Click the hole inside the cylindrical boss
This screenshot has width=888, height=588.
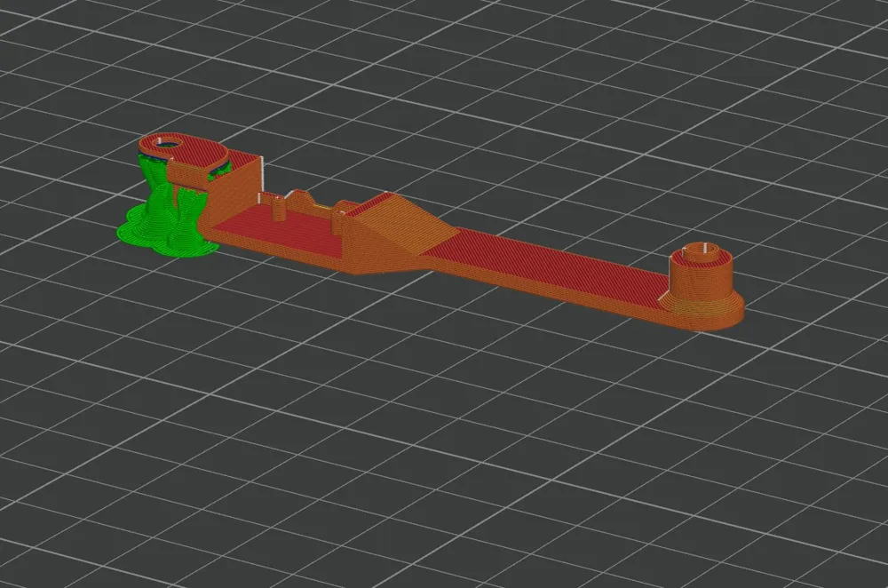click(702, 250)
